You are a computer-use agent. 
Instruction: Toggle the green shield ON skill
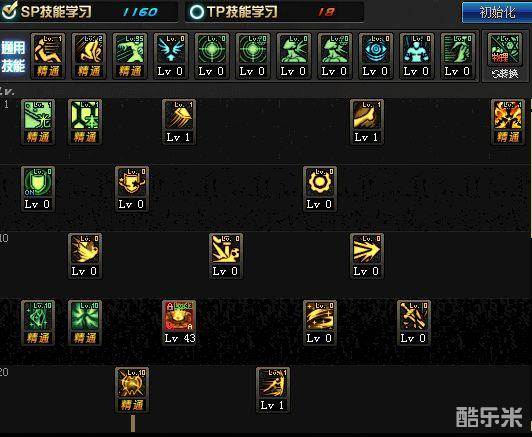[x=38, y=189]
